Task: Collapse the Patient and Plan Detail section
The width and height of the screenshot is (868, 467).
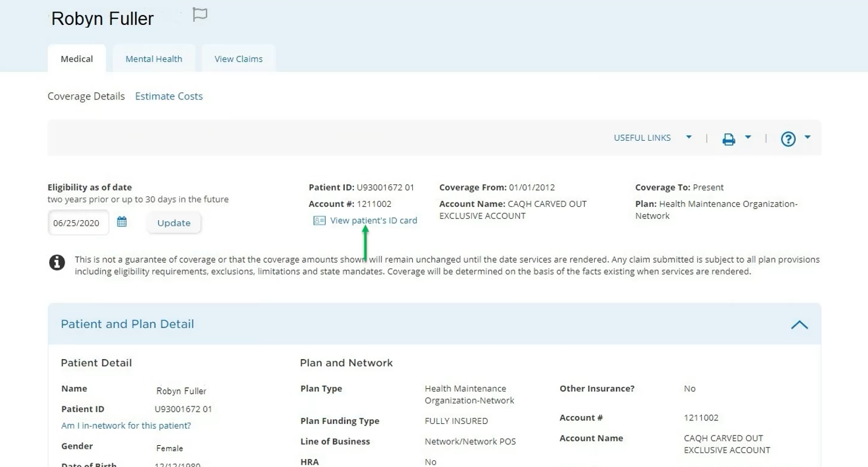Action: [x=799, y=325]
